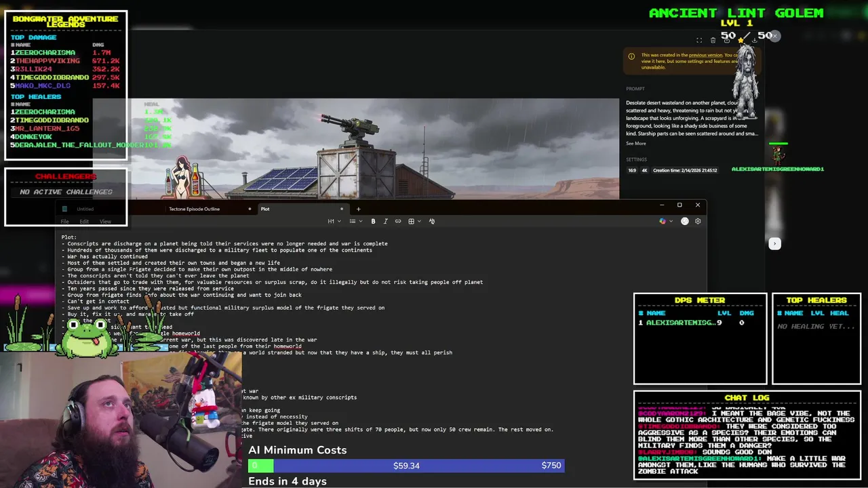Click ZEEROCHARISMA in Top Damage list
Viewport: 868px width, 488px height.
click(45, 52)
